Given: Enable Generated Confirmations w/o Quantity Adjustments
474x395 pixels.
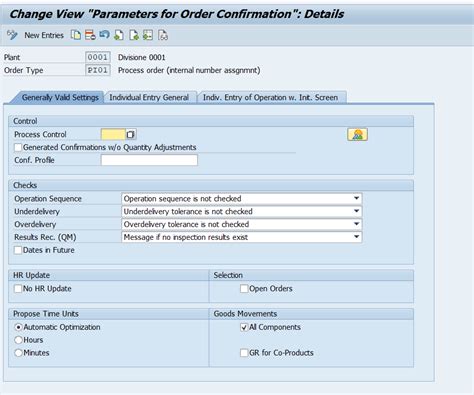Looking at the screenshot, I should (x=18, y=147).
